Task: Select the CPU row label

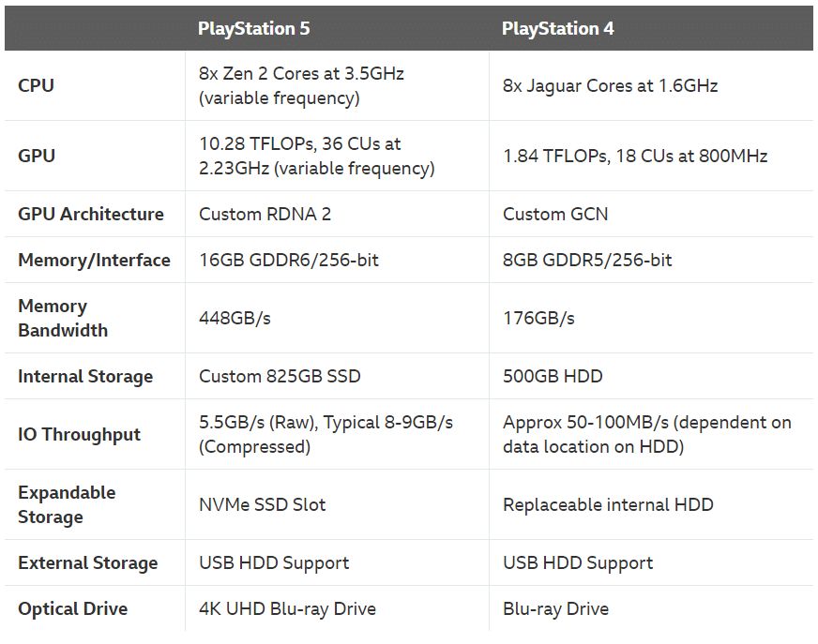Action: 37,85
